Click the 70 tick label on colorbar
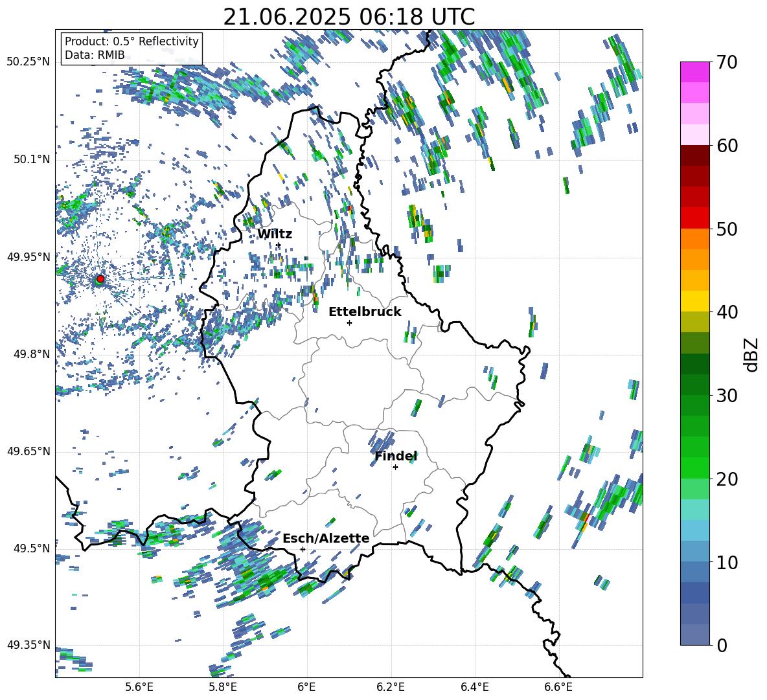 727,62
